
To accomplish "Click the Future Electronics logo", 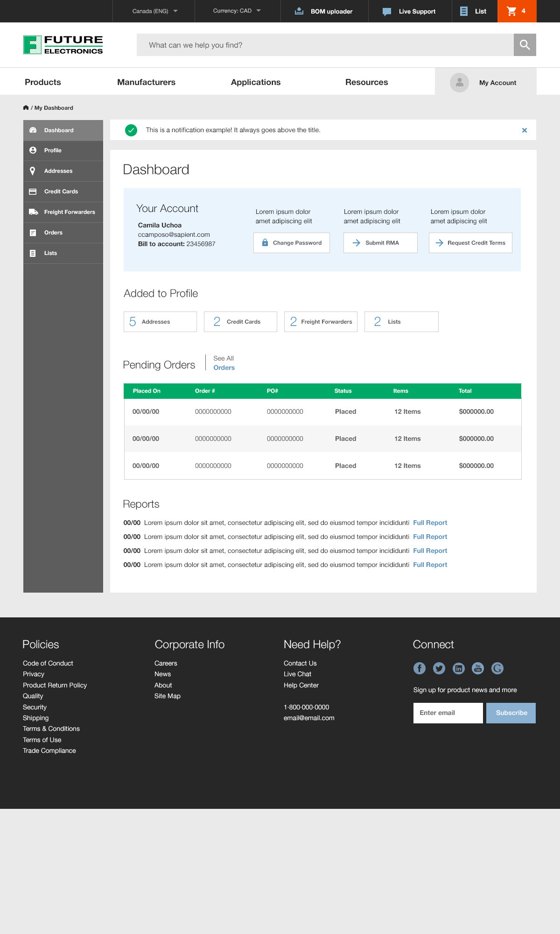I will click(x=63, y=45).
